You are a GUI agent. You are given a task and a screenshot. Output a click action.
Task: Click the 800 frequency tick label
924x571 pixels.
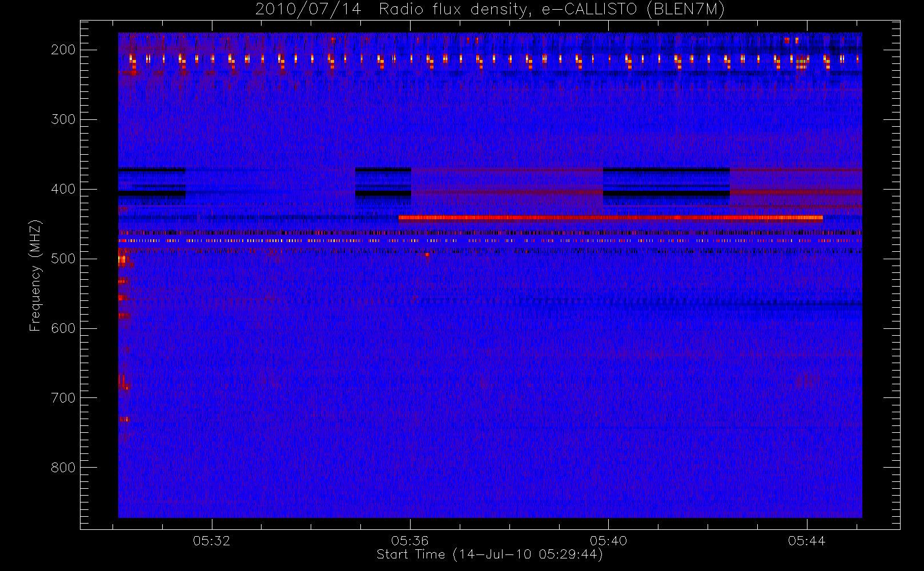63,468
